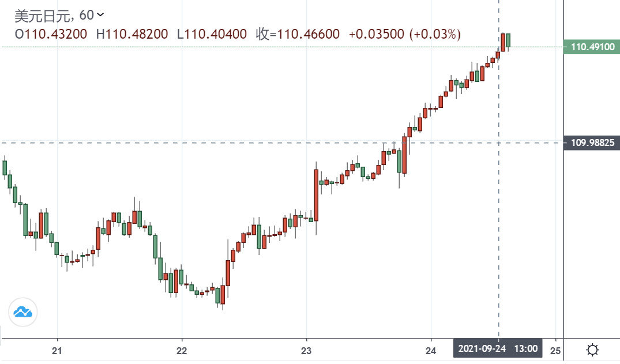Click the high value H110.48200
The width and height of the screenshot is (620, 364).
point(132,34)
